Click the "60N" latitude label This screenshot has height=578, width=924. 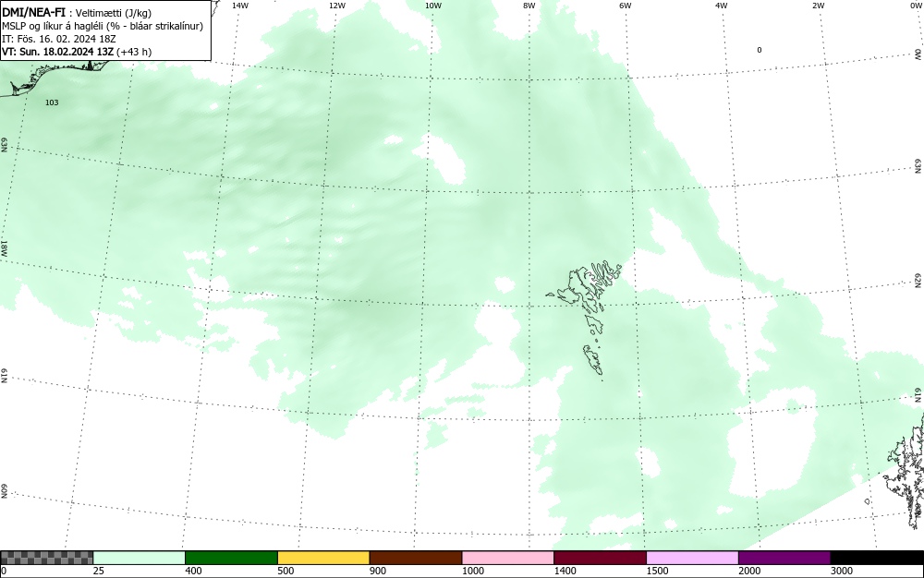[x=4, y=491]
